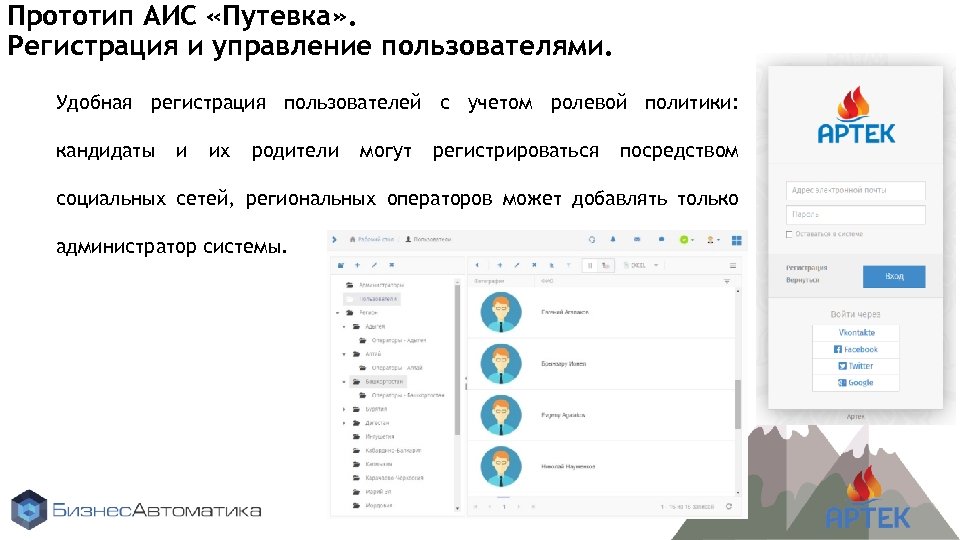This screenshot has width=960, height=540.
Task: Click the tree panel vertical scrollbar
Action: click(x=457, y=360)
